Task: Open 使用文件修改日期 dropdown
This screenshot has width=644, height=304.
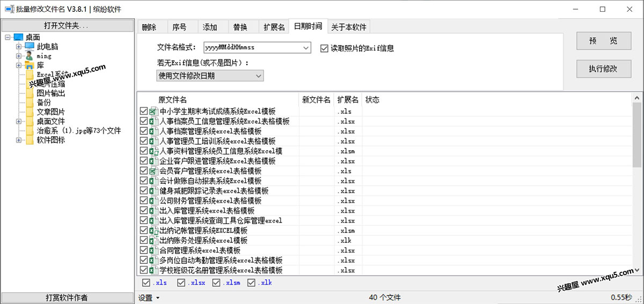Action: point(259,76)
